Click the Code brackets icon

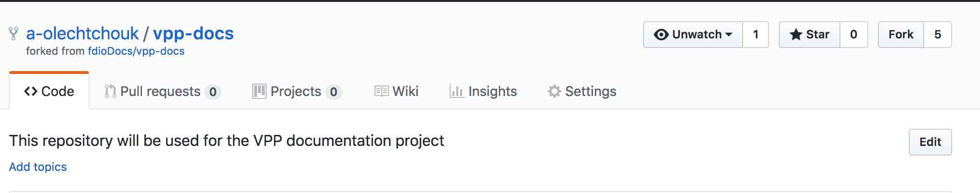(x=31, y=91)
